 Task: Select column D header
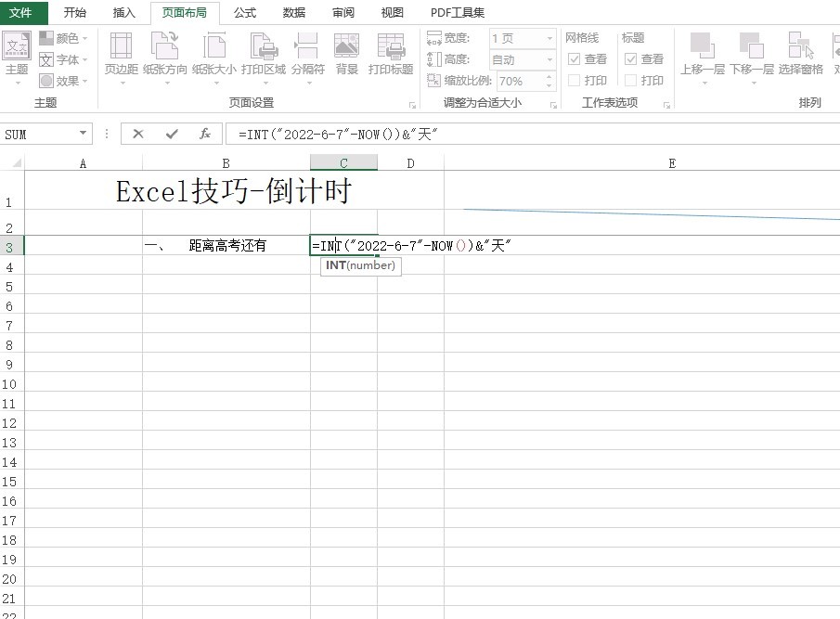pos(410,162)
